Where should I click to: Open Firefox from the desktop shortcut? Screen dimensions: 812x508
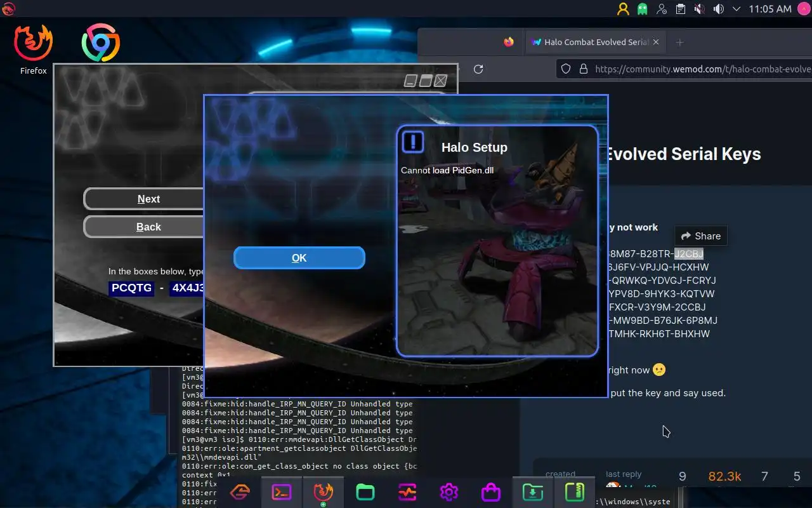click(x=33, y=50)
